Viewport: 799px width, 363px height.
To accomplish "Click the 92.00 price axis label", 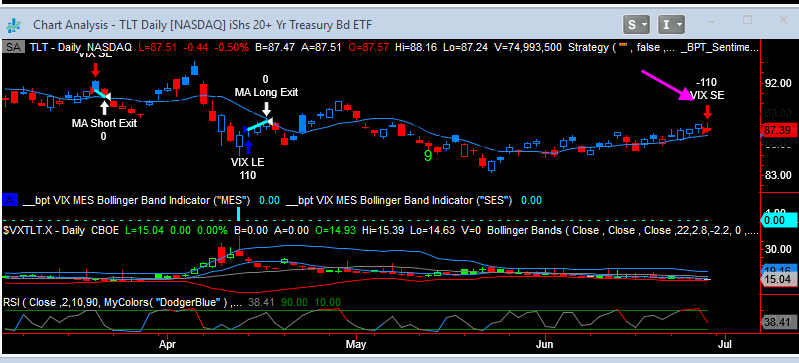I will click(778, 83).
